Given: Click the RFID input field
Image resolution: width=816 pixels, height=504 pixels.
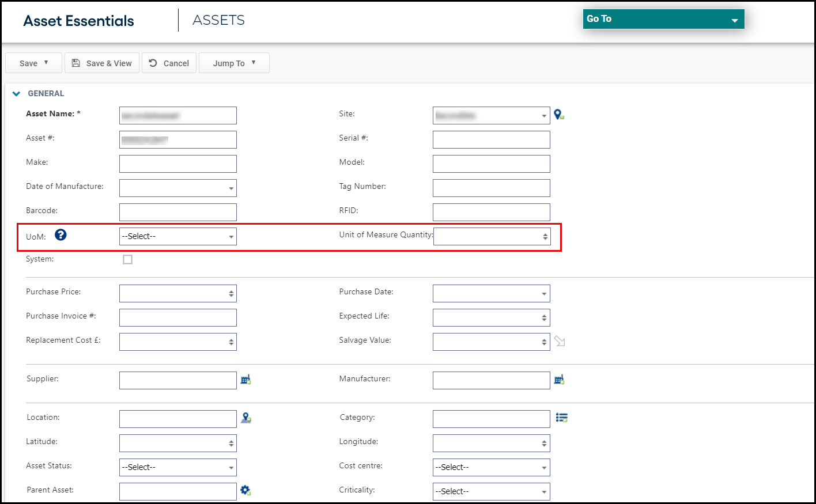Looking at the screenshot, I should coord(492,212).
